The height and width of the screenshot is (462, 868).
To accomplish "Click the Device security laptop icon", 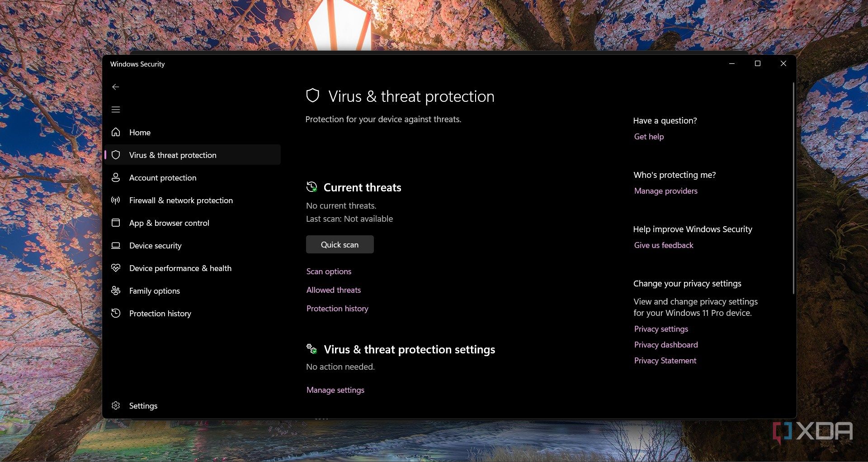I will pyautogui.click(x=116, y=245).
